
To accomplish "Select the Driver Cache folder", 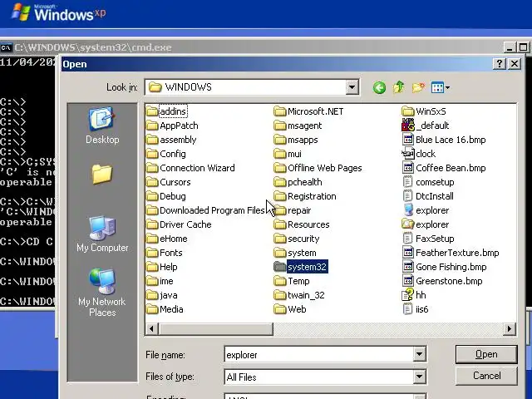I will pyautogui.click(x=180, y=224).
